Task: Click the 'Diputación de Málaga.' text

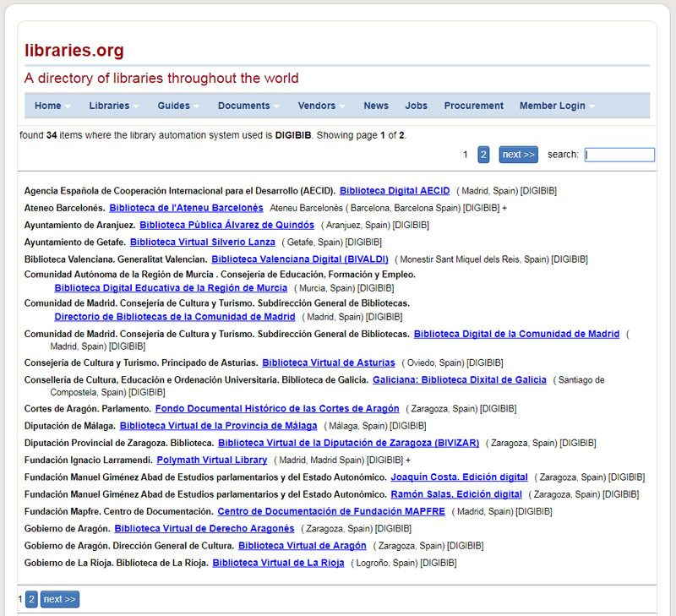Action: pyautogui.click(x=70, y=426)
